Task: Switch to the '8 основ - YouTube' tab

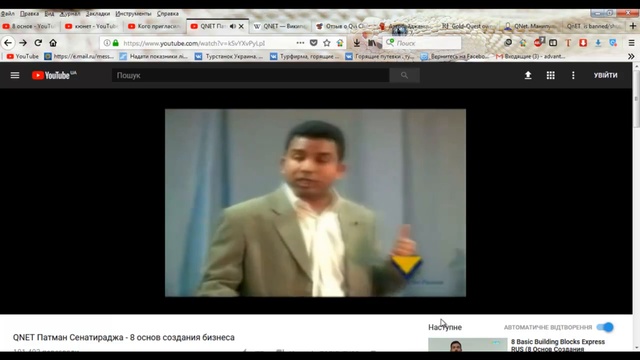Action: [30, 26]
